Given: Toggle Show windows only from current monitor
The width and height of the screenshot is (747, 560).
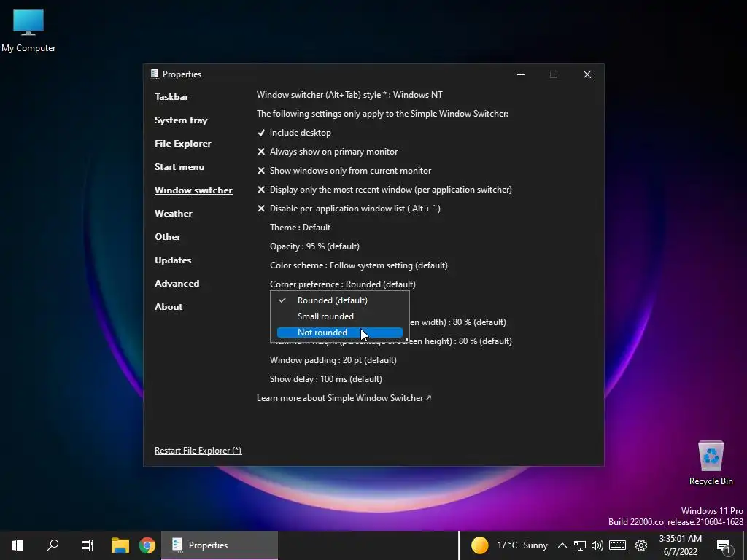Looking at the screenshot, I should [x=344, y=171].
